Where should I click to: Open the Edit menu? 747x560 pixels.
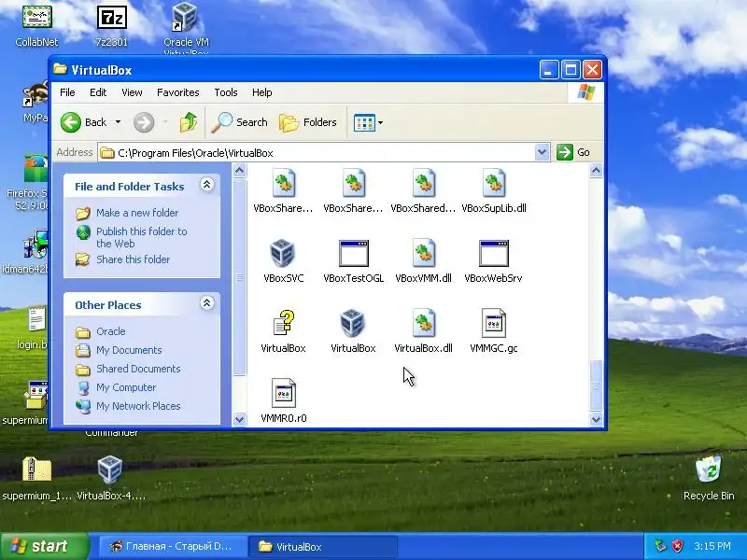[98, 92]
